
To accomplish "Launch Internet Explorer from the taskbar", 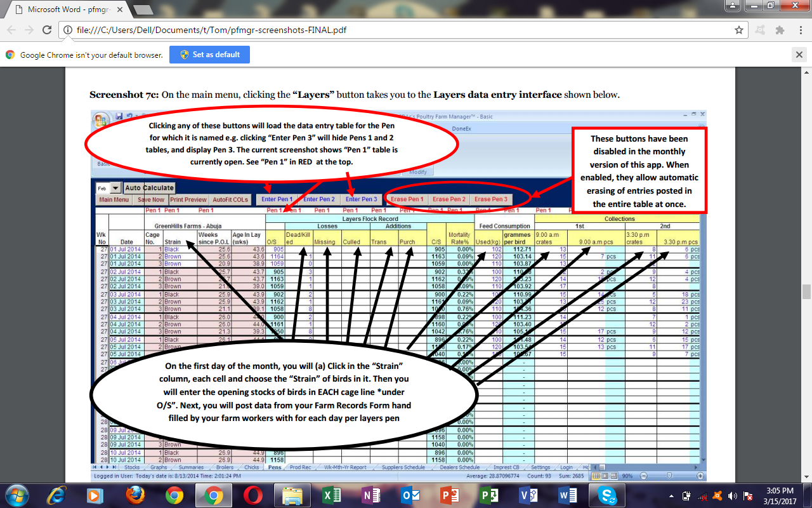I will click(56, 495).
